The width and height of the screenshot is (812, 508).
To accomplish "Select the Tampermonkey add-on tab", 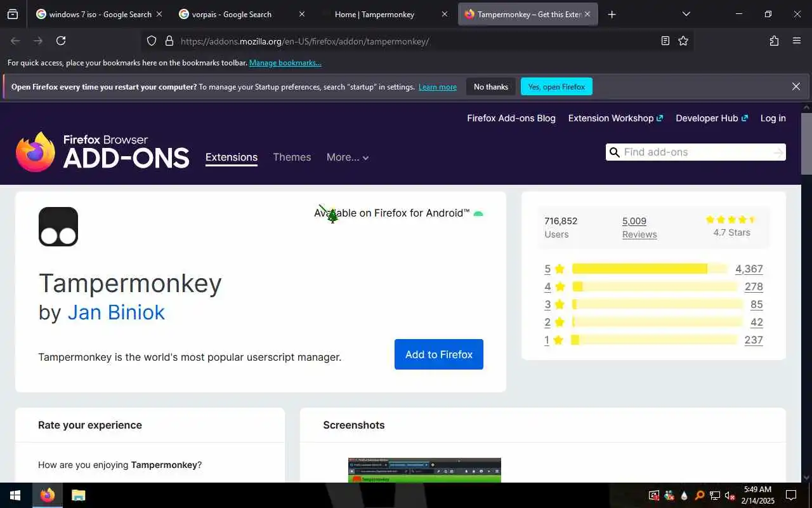I will click(528, 14).
